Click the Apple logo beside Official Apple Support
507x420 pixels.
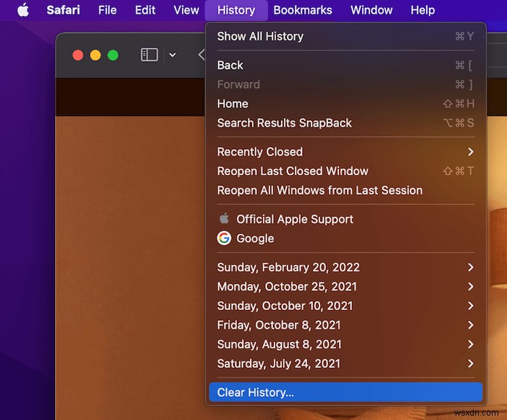coord(224,219)
